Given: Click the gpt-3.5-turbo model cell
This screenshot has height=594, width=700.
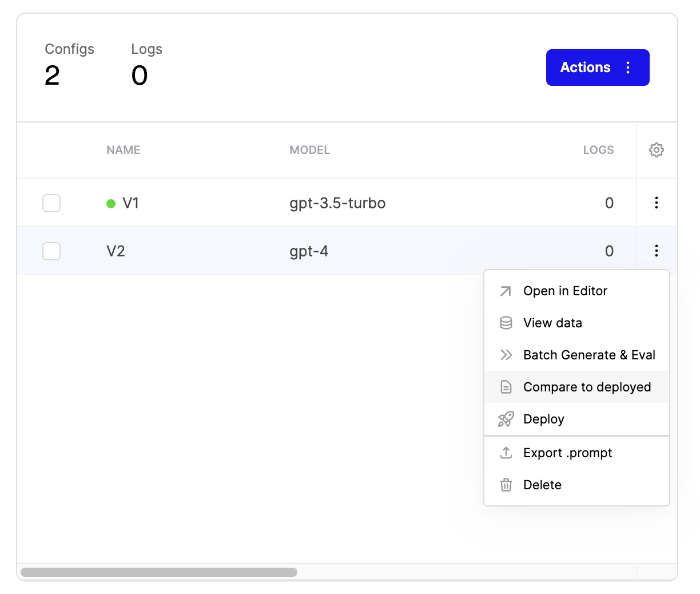Looking at the screenshot, I should 337,203.
